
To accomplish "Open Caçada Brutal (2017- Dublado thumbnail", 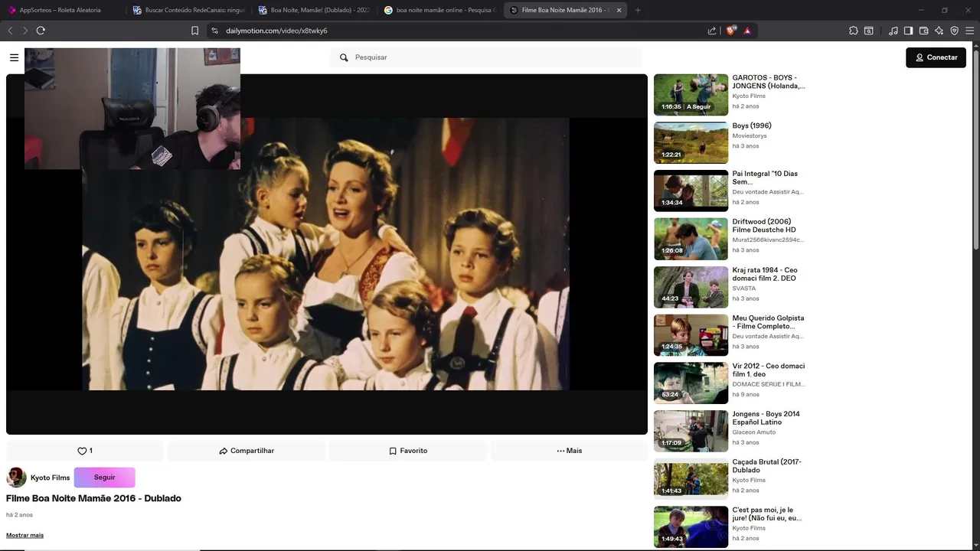I will point(691,479).
